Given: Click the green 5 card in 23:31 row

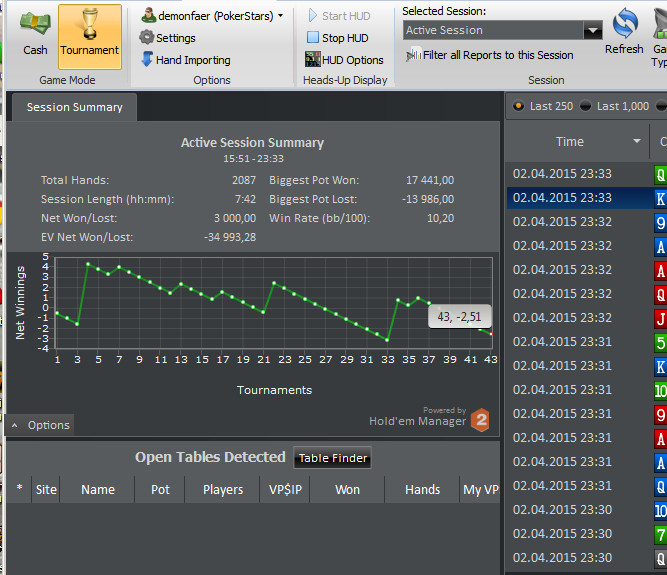Looking at the screenshot, I should [x=661, y=342].
